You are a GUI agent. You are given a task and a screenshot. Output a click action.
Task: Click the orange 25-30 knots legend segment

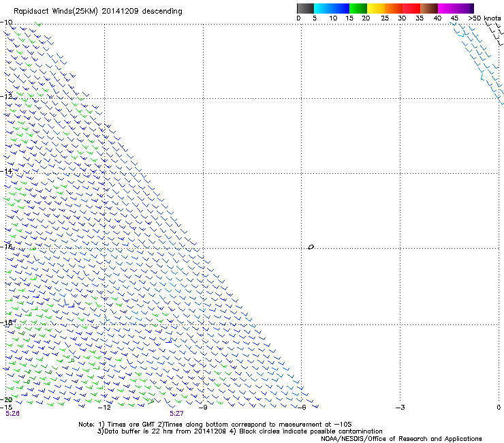coord(394,8)
